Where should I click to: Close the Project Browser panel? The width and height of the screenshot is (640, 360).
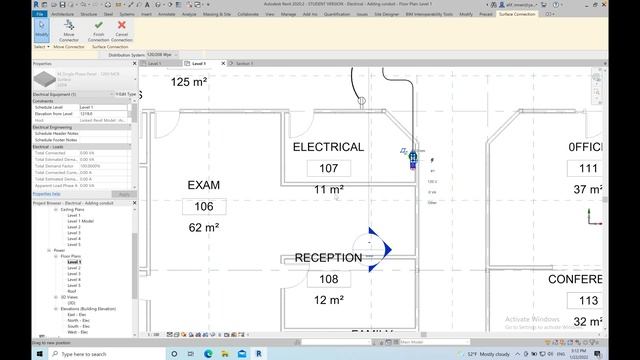[x=134, y=203]
